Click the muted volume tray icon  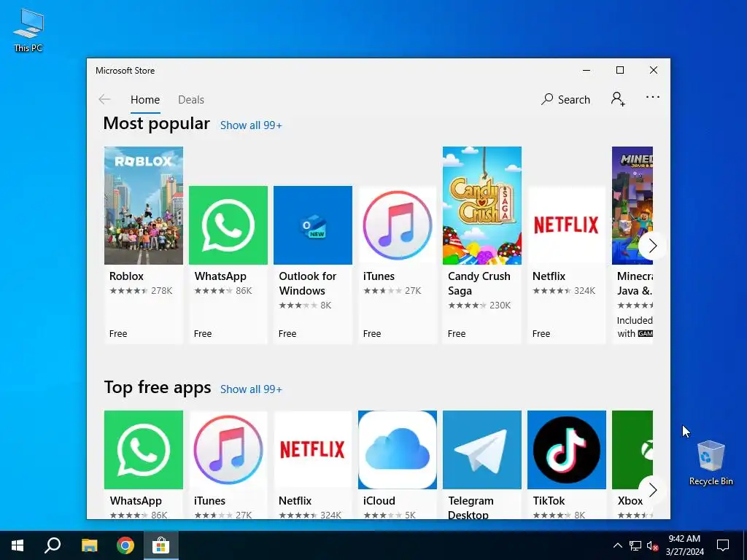click(652, 545)
